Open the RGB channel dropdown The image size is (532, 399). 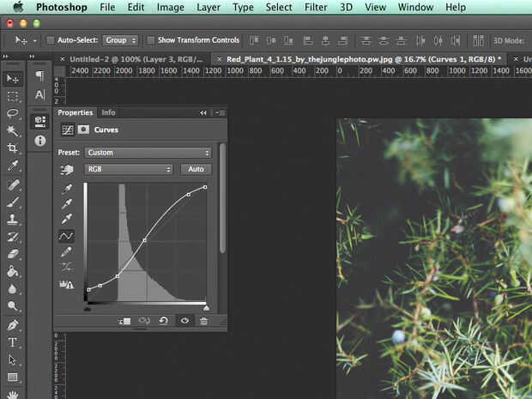128,169
